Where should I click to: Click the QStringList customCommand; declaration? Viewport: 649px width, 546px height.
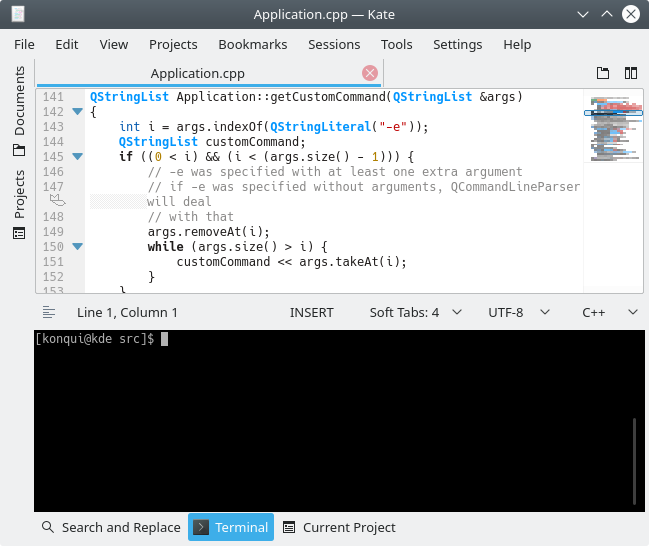pyautogui.click(x=212, y=142)
